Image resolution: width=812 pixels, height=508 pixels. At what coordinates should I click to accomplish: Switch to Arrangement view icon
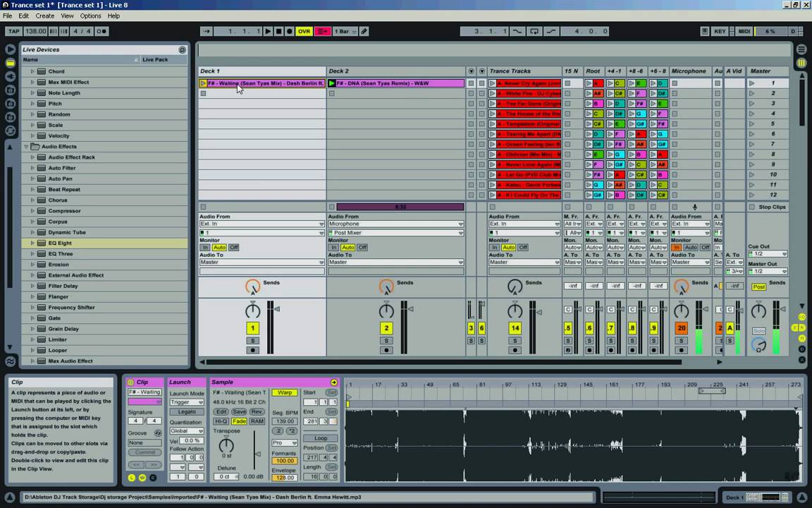[x=801, y=50]
